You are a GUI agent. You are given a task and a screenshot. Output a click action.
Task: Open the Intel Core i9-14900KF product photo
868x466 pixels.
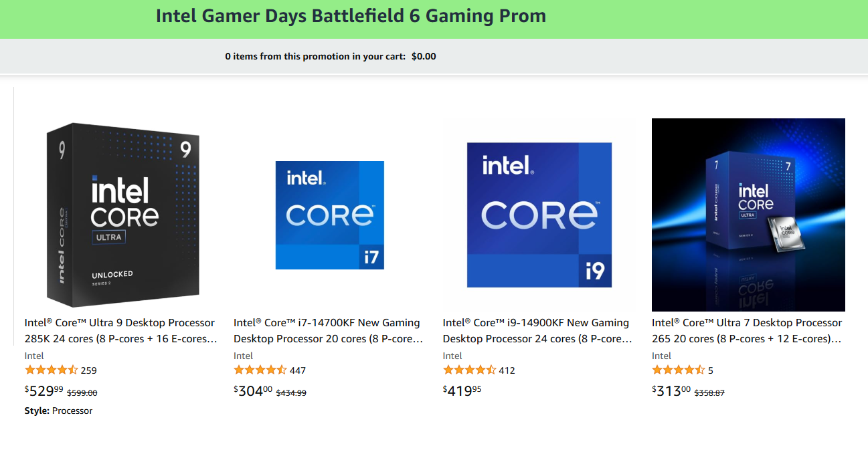539,214
